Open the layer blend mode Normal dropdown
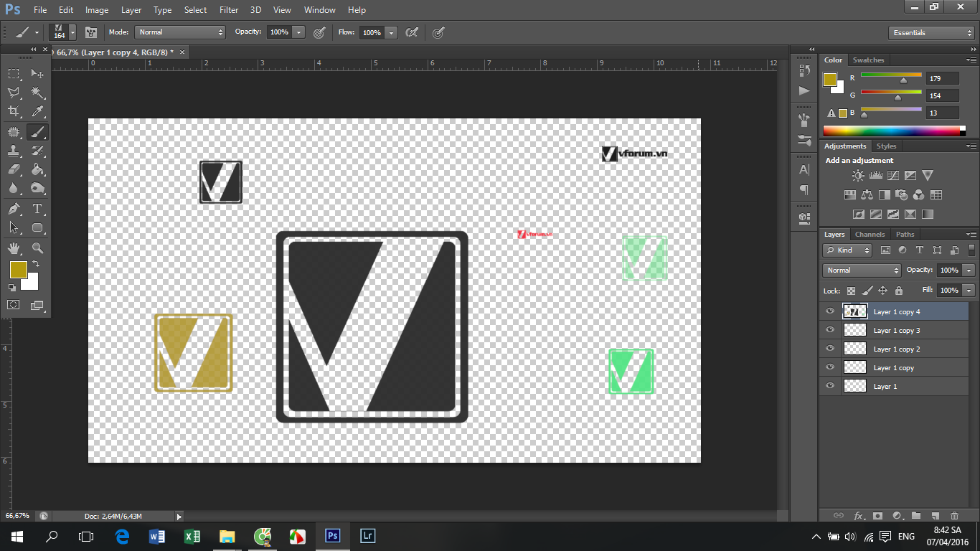 click(862, 270)
